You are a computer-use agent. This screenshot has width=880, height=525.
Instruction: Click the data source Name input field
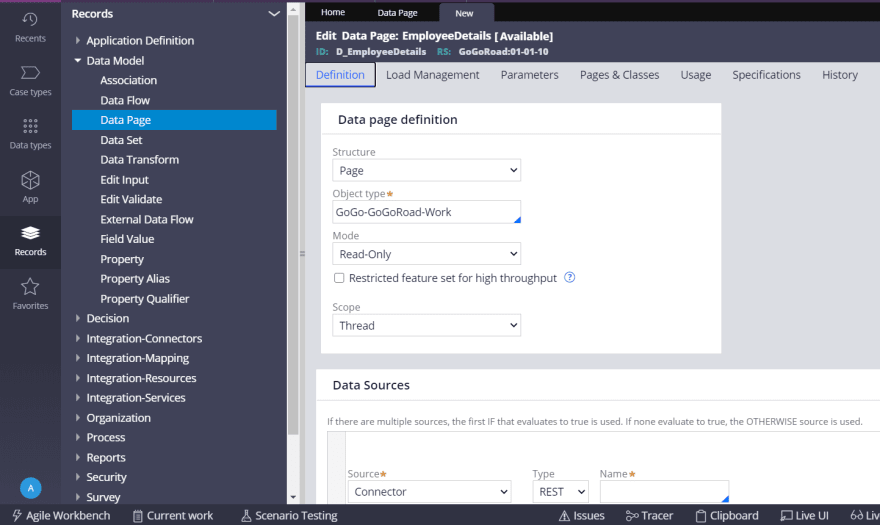click(x=664, y=491)
